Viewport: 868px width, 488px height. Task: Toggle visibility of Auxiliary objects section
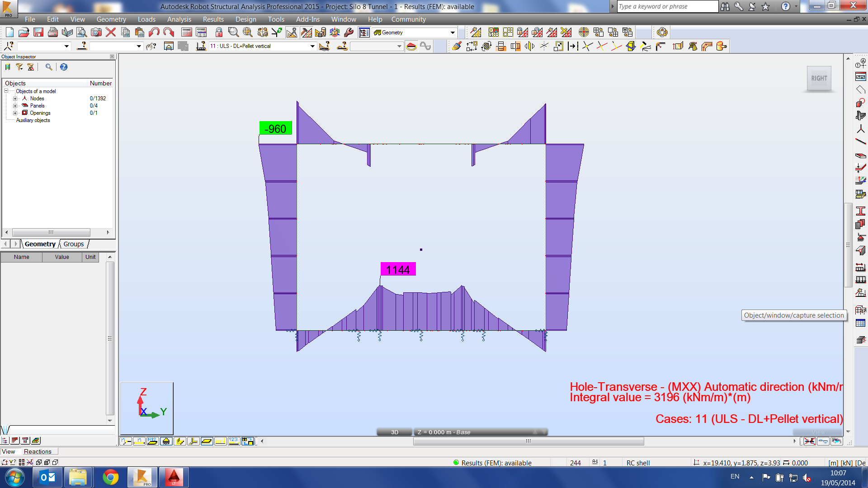(33, 120)
